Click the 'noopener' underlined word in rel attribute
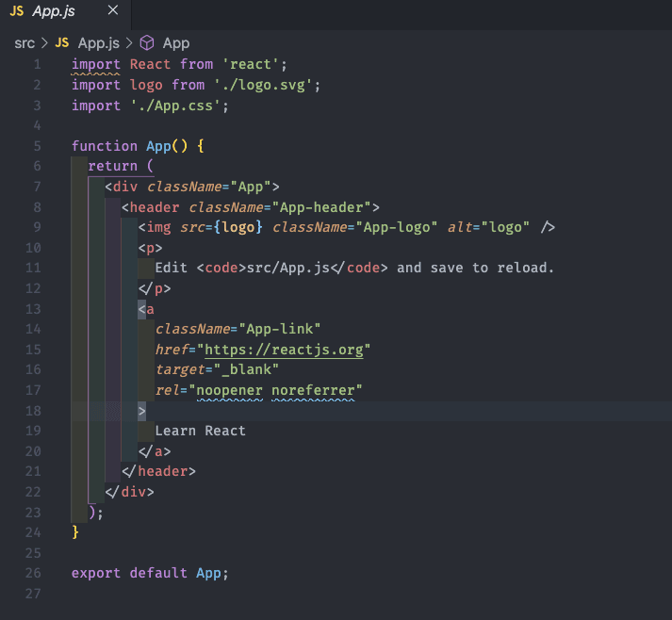Viewport: 672px width, 620px height. [x=230, y=390]
